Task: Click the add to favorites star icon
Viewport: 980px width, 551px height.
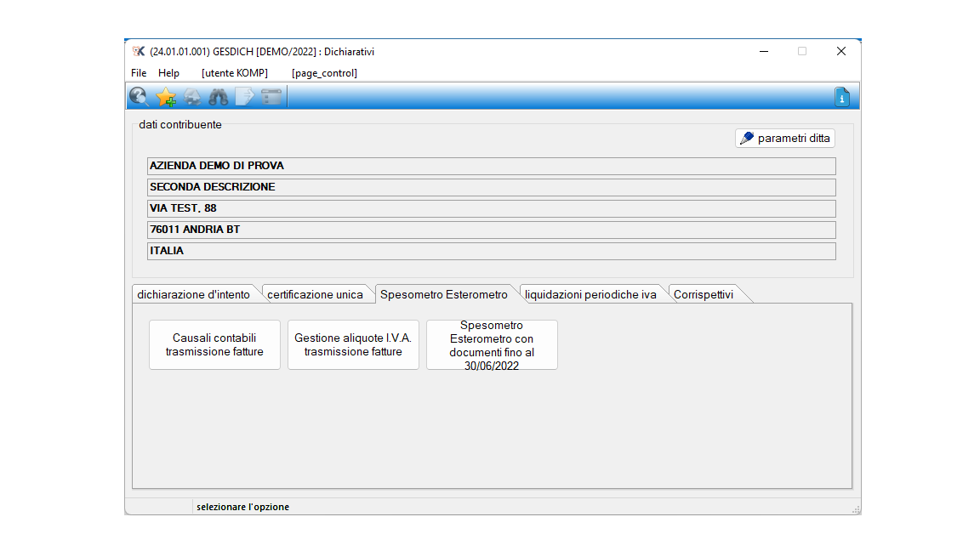Action: 166,97
